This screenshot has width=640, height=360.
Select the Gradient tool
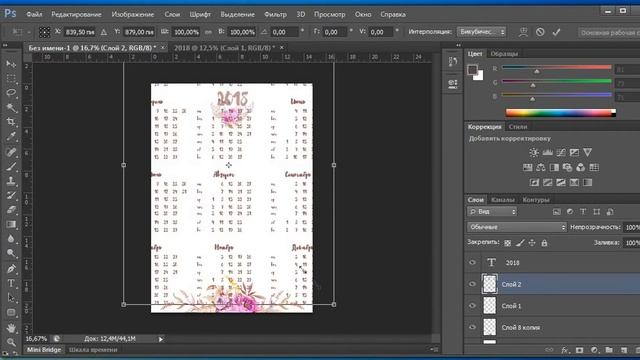[x=11, y=224]
